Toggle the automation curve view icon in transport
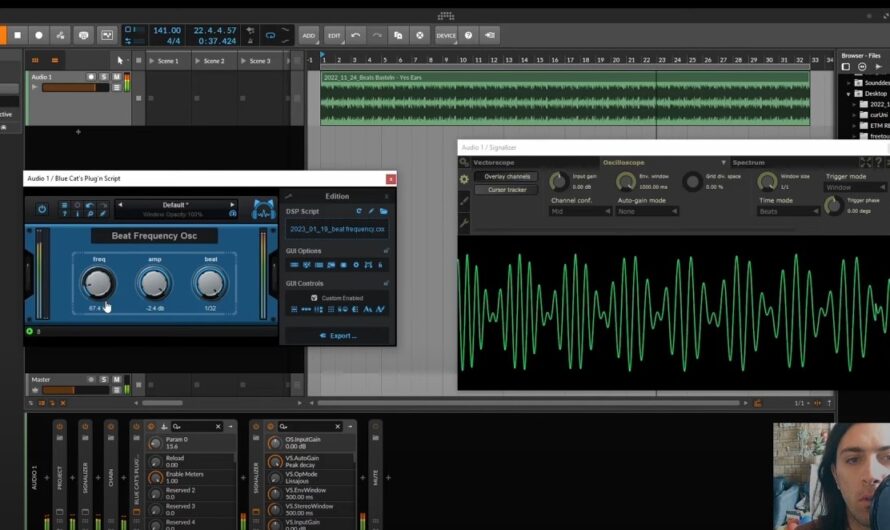Screen dimensions: 890x530 [x=107, y=35]
